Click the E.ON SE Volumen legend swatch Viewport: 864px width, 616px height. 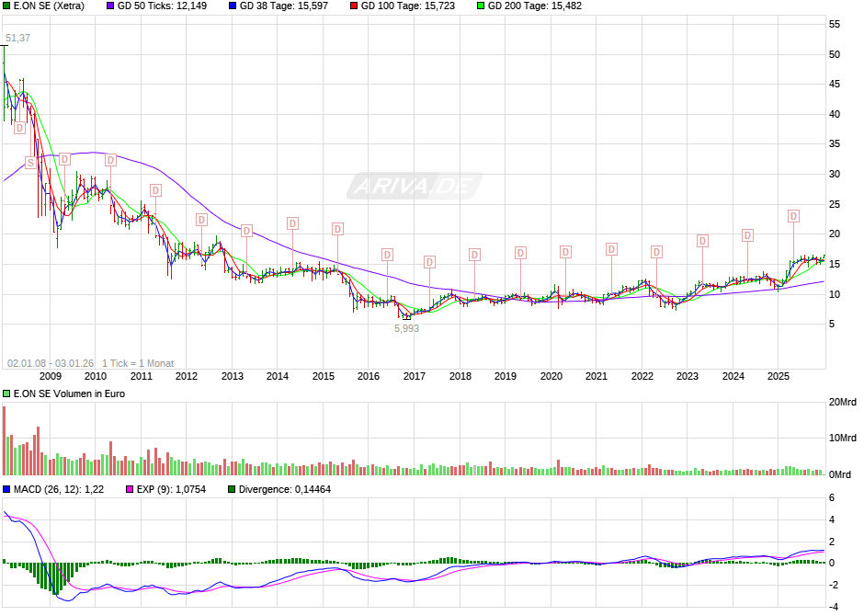pyautogui.click(x=6, y=394)
